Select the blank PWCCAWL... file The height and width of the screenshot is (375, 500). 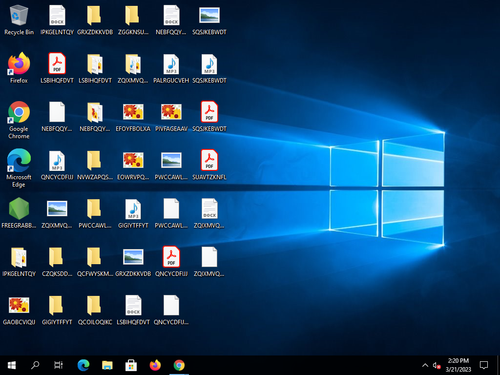coord(171,213)
